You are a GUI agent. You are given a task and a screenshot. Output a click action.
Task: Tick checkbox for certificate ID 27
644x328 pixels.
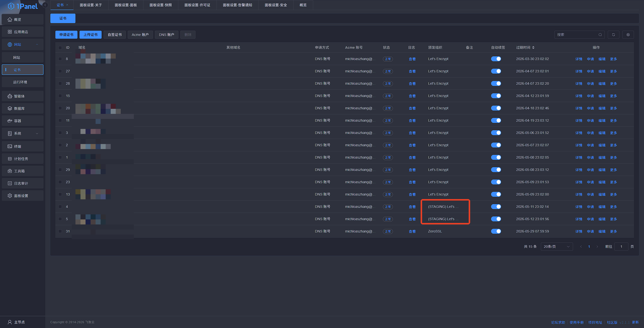60,71
